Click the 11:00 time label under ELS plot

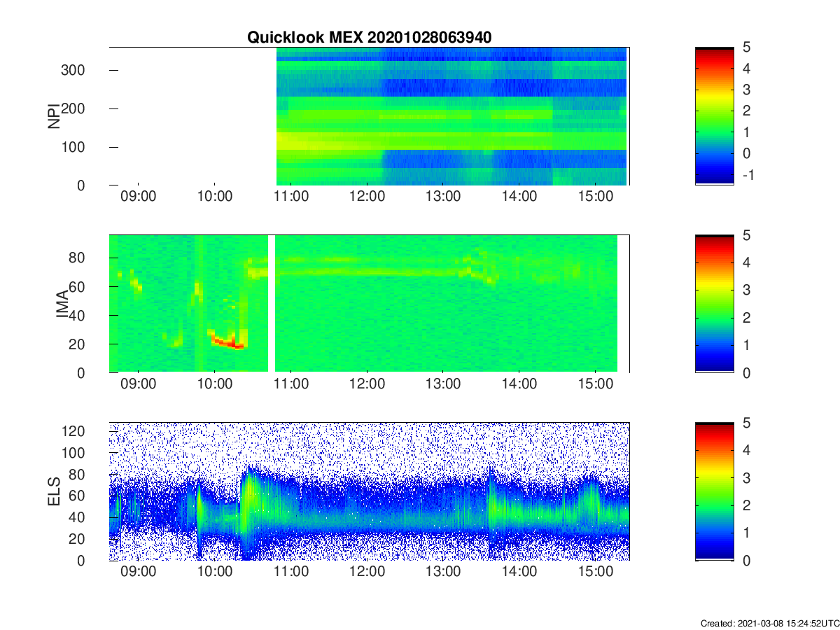290,573
